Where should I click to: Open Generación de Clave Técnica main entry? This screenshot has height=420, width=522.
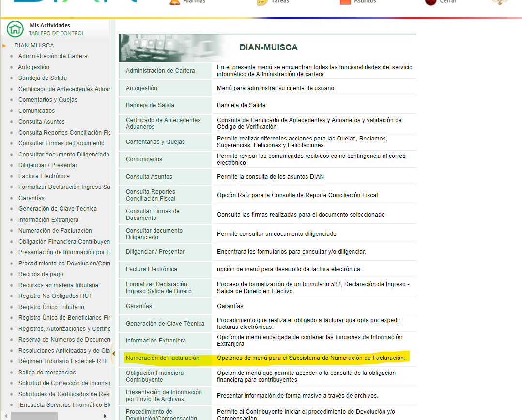(x=165, y=324)
